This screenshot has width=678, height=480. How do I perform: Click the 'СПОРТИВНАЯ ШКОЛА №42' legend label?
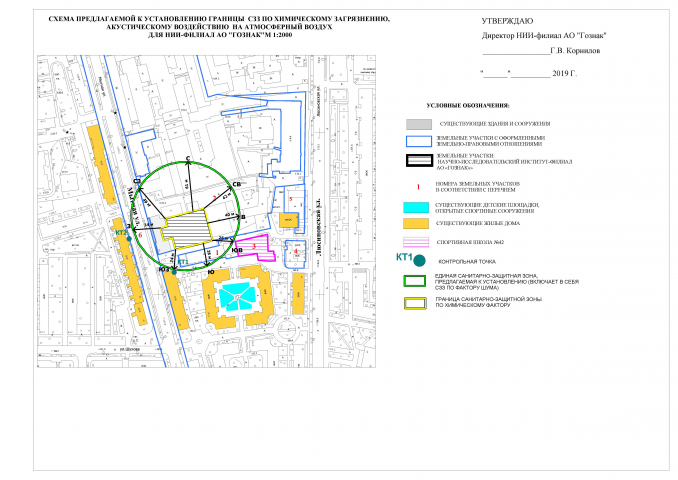pos(470,243)
